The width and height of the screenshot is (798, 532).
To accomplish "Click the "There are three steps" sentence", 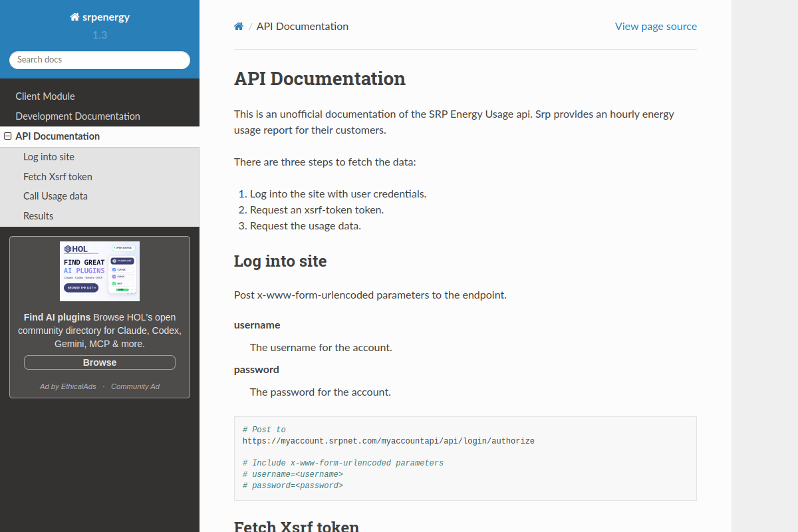I will click(x=325, y=162).
